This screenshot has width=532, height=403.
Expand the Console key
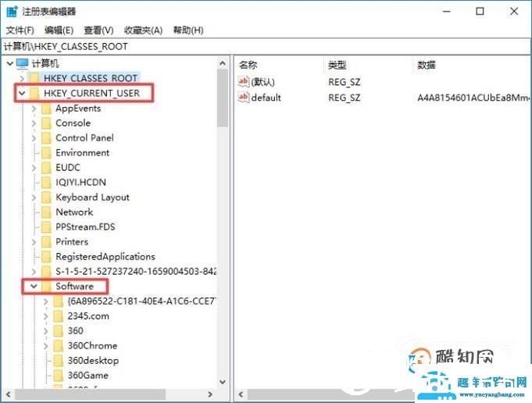tap(34, 123)
